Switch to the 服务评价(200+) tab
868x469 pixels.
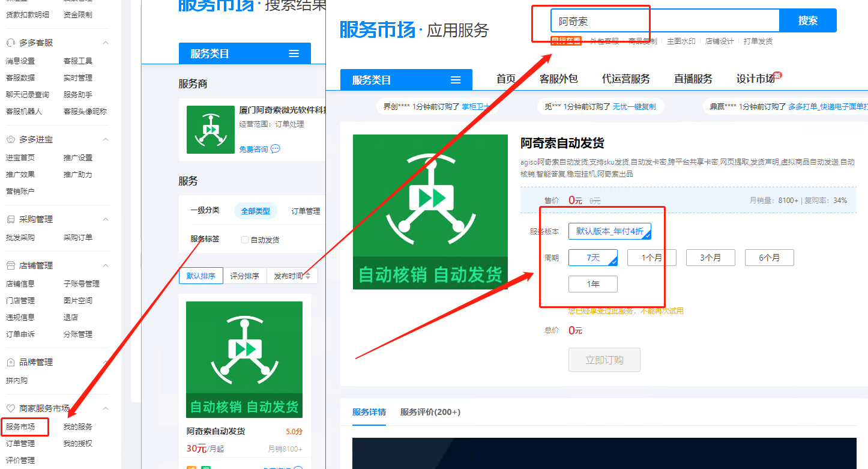click(430, 412)
